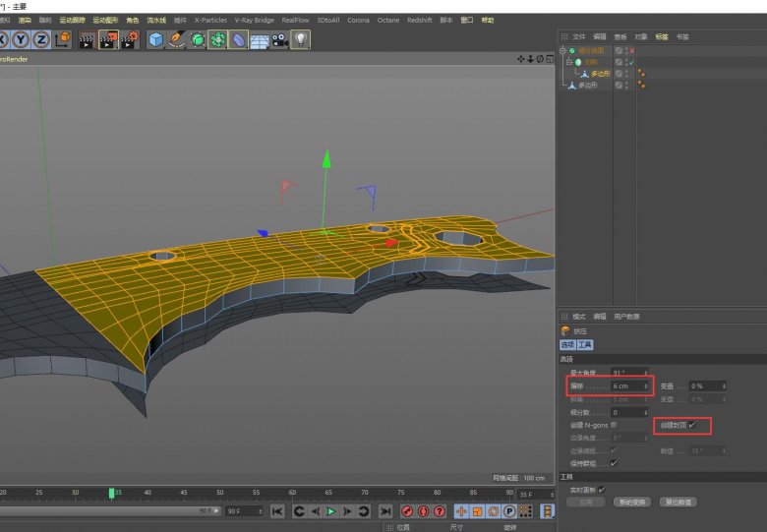767x532 pixels.
Task: Collapse the 对称 object tree expander
Action: (568, 62)
